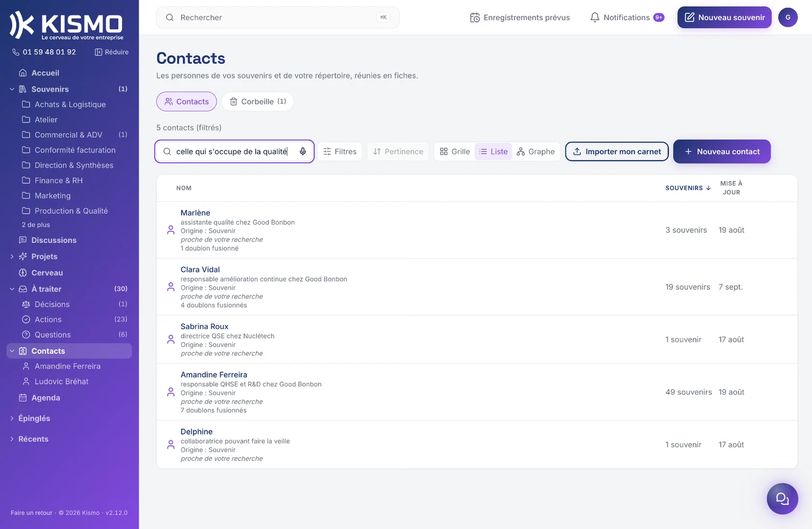Click Importer mon carnet

point(617,151)
